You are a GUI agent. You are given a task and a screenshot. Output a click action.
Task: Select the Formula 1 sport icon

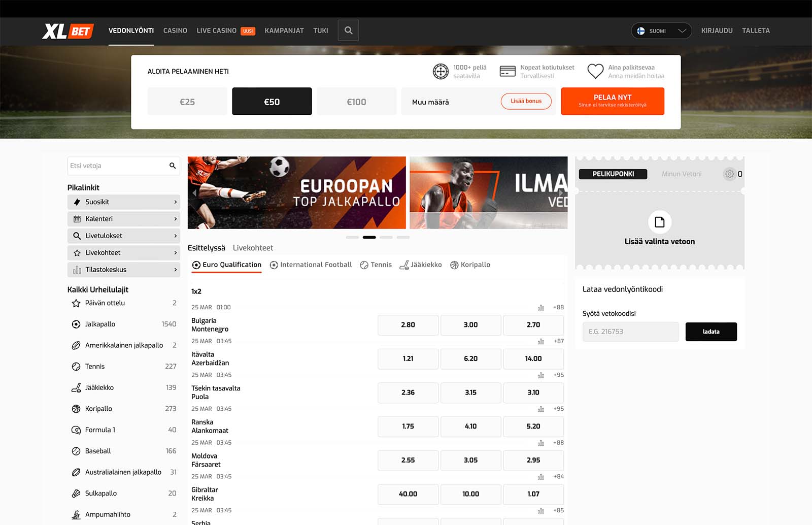[x=76, y=430]
